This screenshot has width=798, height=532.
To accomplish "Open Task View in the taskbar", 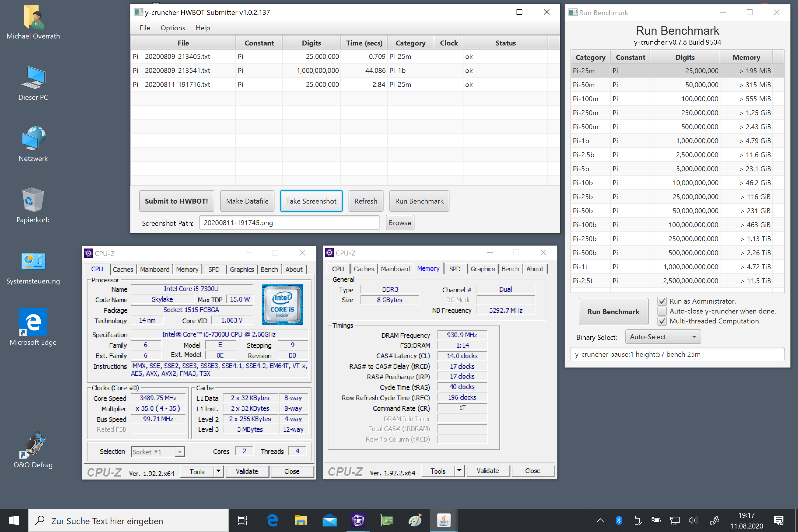I will [242, 520].
